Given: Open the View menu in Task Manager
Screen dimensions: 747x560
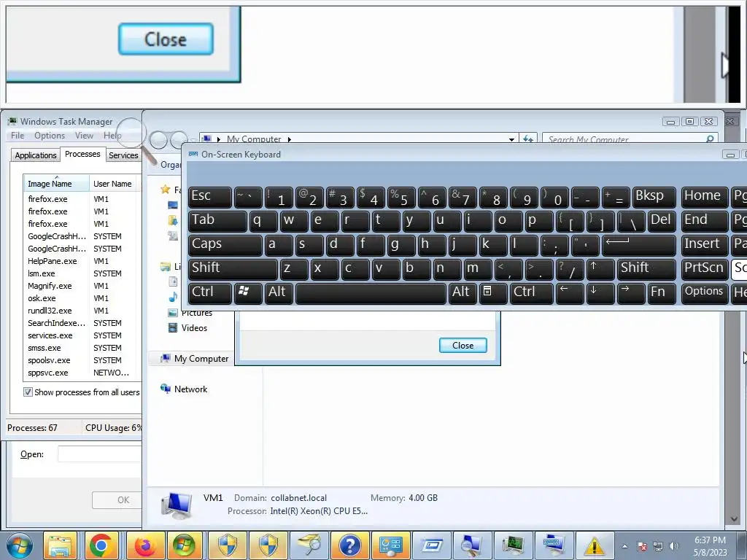Looking at the screenshot, I should [84, 136].
